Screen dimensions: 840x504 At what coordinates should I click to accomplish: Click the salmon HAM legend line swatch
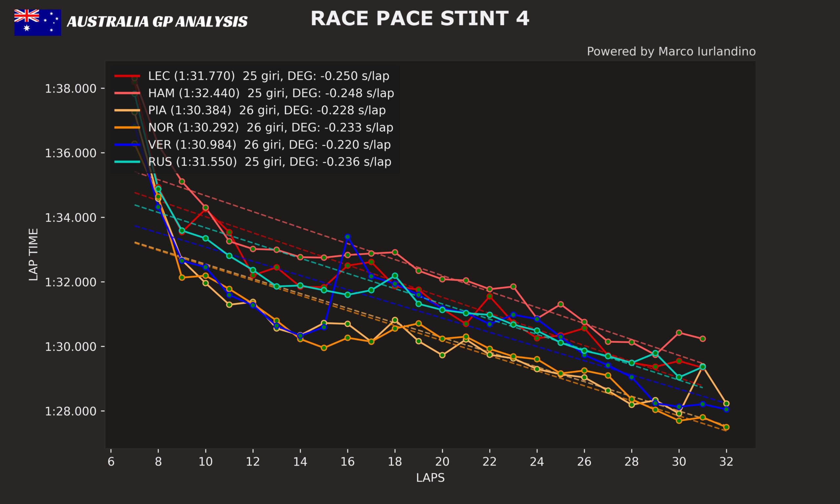[127, 93]
